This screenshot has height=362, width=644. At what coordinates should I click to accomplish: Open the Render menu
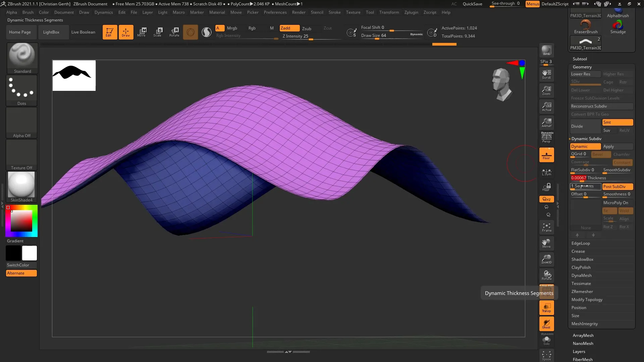click(x=299, y=12)
